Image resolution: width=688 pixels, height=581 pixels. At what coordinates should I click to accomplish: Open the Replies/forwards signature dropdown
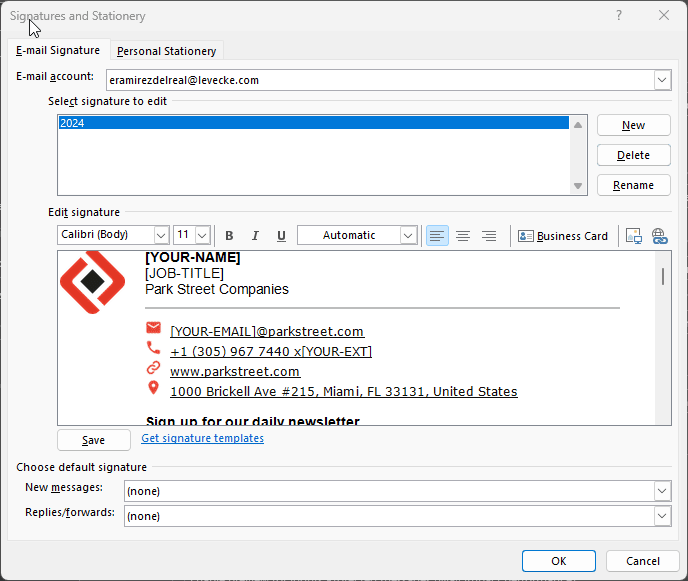[x=662, y=516]
